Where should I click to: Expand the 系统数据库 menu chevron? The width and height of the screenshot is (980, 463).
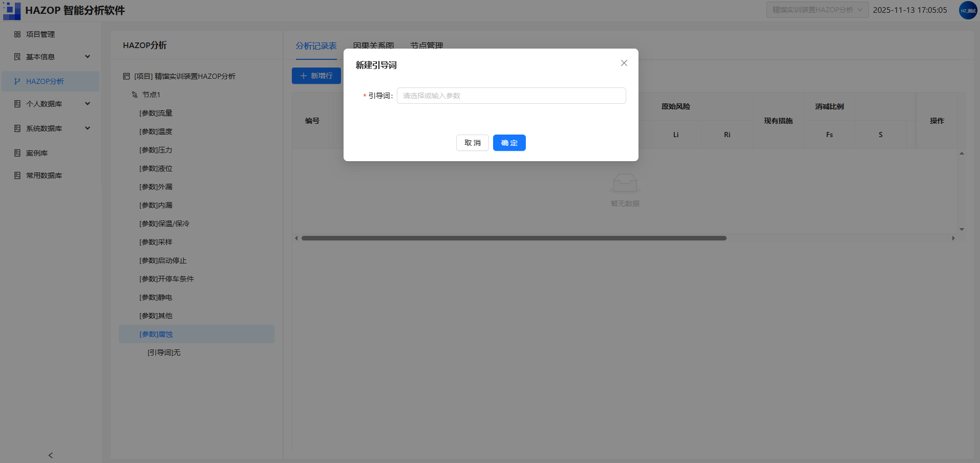[x=88, y=128]
